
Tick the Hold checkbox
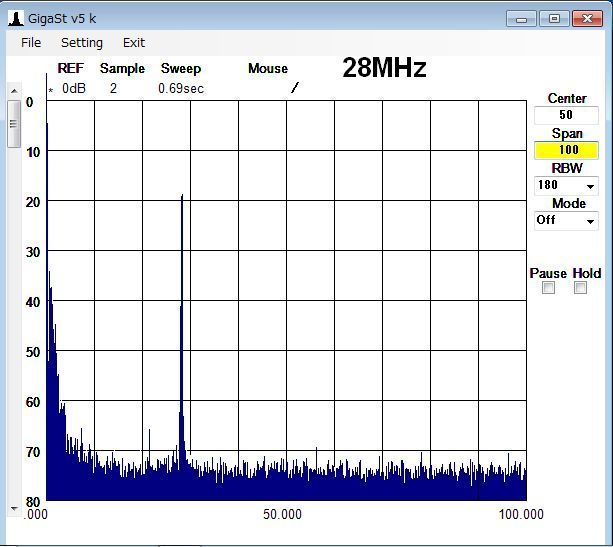click(580, 288)
